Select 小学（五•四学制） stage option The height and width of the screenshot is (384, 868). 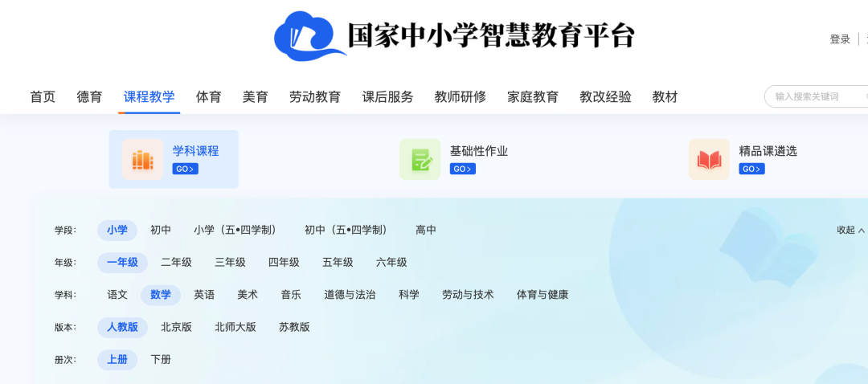point(235,231)
